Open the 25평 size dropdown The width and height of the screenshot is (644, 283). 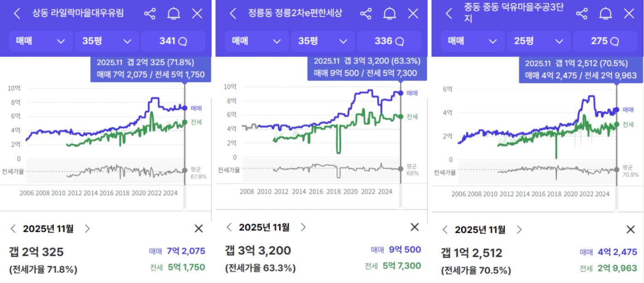click(x=539, y=41)
